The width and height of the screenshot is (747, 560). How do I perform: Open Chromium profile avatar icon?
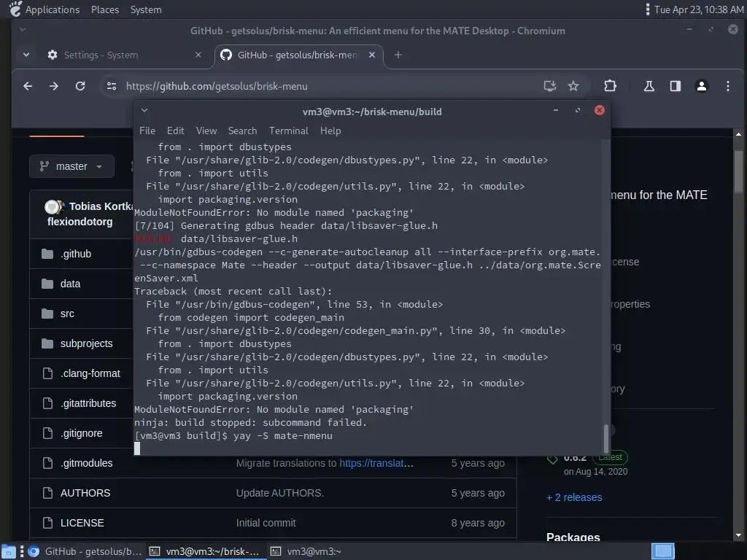pyautogui.click(x=701, y=86)
